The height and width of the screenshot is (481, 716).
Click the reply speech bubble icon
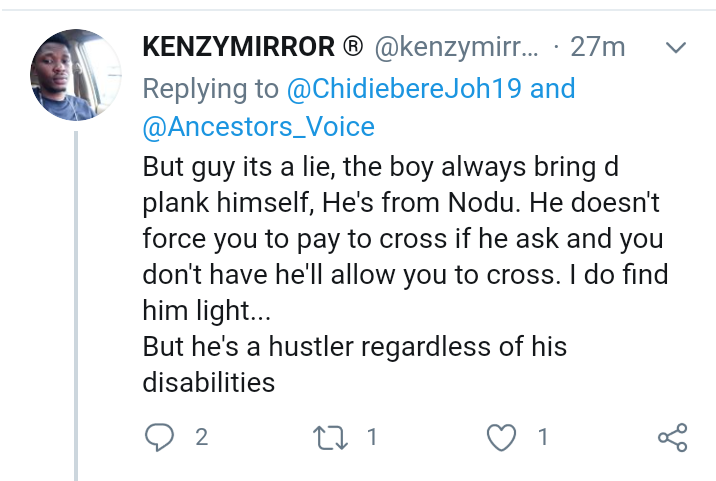click(x=159, y=436)
